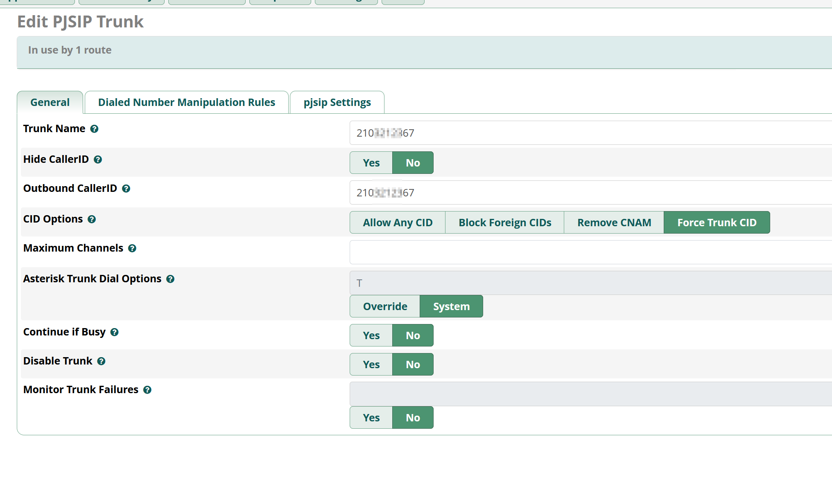832x504 pixels.
Task: Select Remove CNAM option
Action: pyautogui.click(x=614, y=223)
